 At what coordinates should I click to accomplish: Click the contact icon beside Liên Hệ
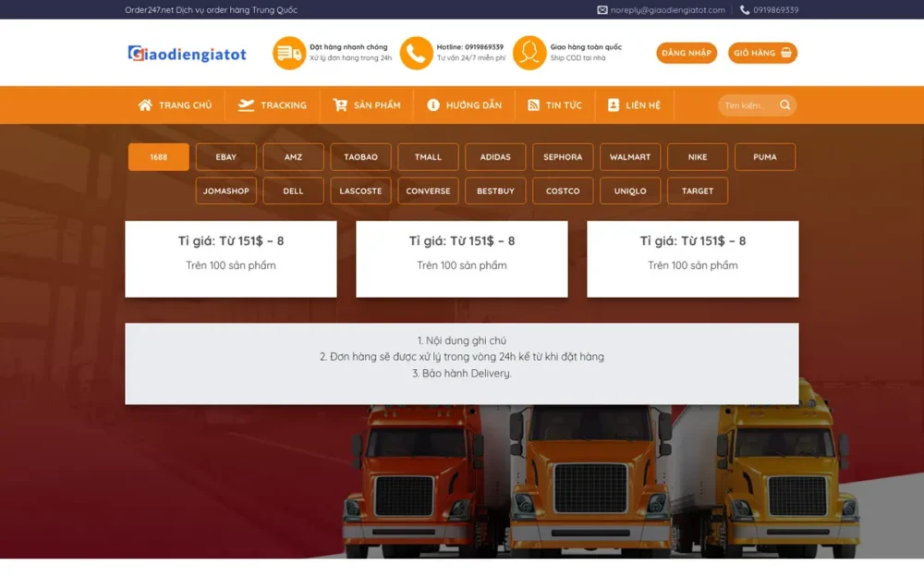click(x=614, y=105)
